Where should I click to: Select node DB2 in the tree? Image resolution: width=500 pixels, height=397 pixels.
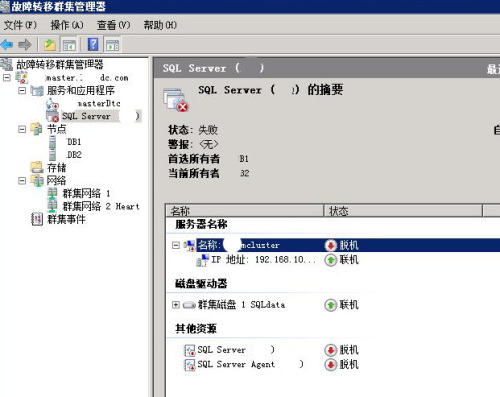click(74, 155)
